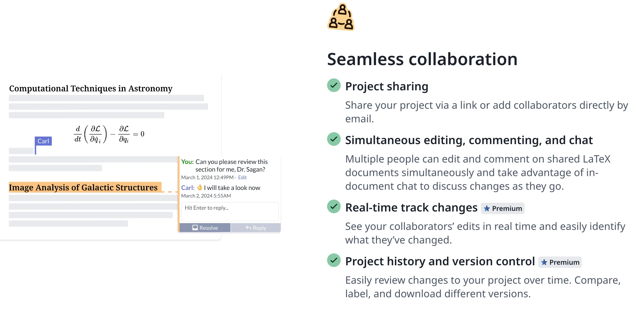Click the star inside the second Premium badge
Screen dimensions: 644x312
point(544,262)
